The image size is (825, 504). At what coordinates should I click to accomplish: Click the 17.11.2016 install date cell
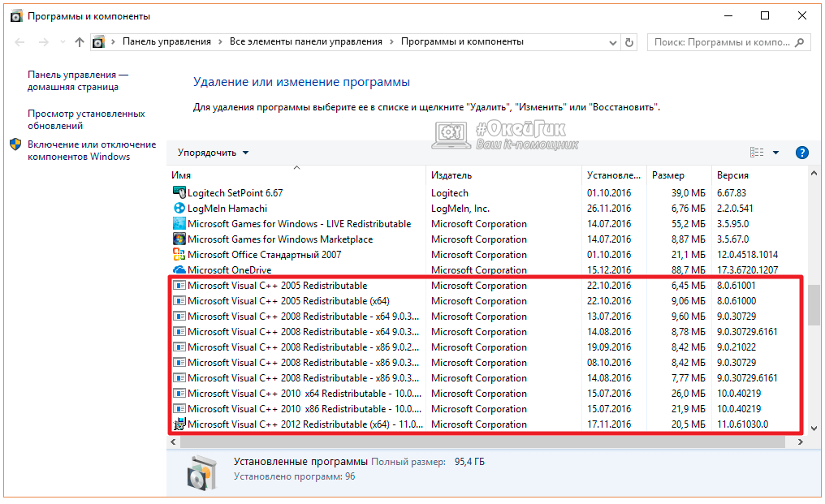609,424
